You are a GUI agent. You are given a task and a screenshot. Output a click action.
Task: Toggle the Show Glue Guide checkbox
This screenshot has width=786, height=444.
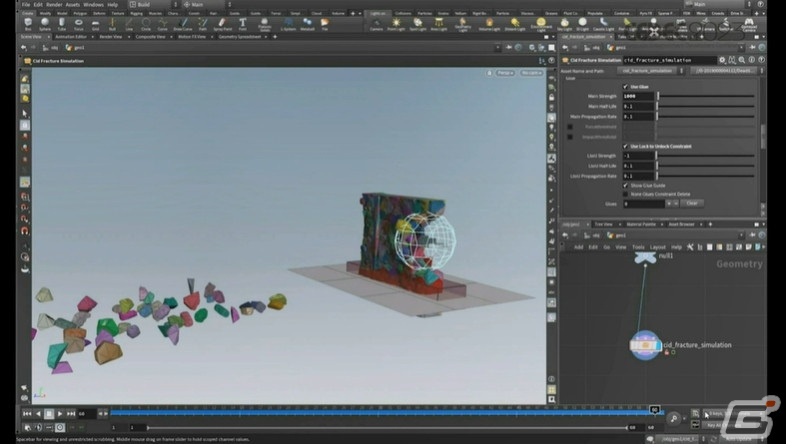click(x=625, y=185)
